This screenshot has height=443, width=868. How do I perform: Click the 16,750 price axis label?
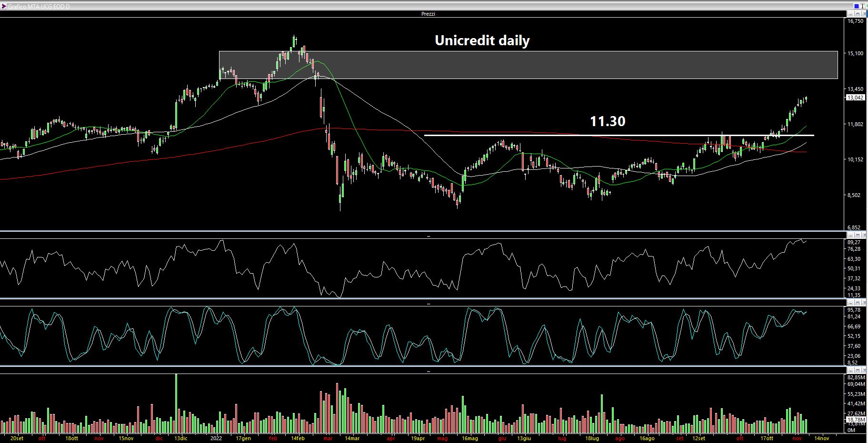coord(855,21)
